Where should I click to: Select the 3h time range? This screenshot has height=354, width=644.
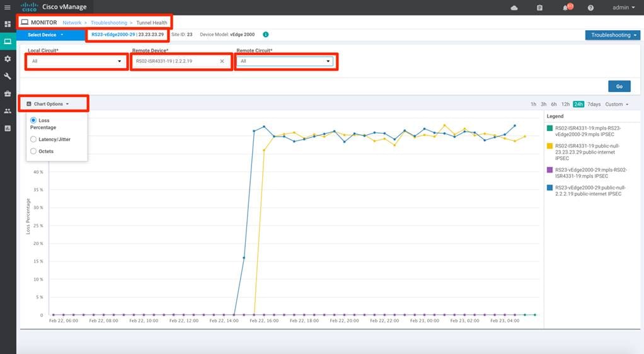tap(543, 105)
